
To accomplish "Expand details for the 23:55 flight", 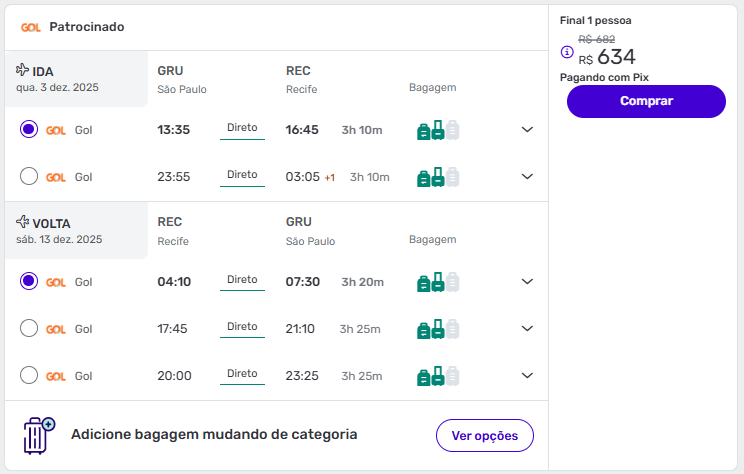I will [x=528, y=177].
